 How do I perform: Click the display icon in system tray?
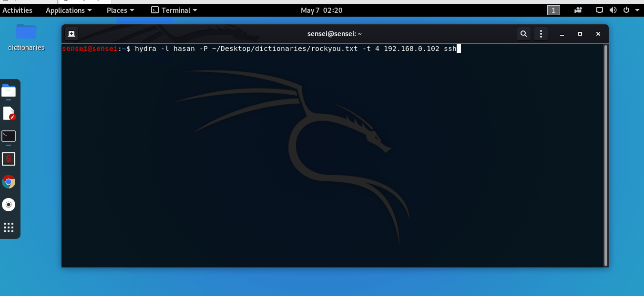tap(600, 10)
